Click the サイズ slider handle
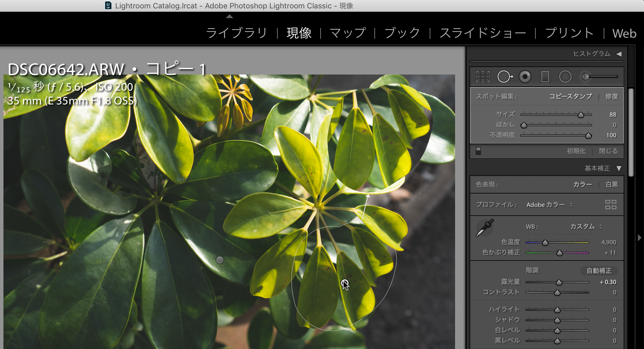 pyautogui.click(x=581, y=115)
